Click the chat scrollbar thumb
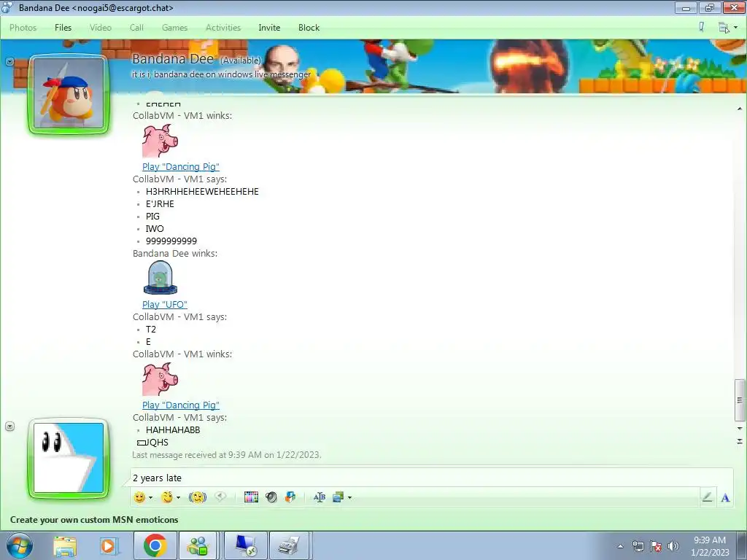The height and width of the screenshot is (560, 747). 740,400
